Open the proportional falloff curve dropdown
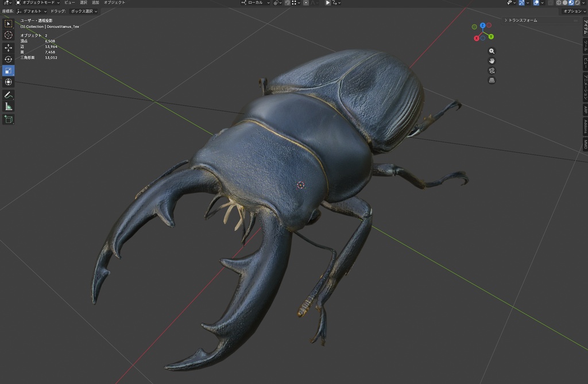Viewport: 588px width, 384px height. (x=315, y=3)
